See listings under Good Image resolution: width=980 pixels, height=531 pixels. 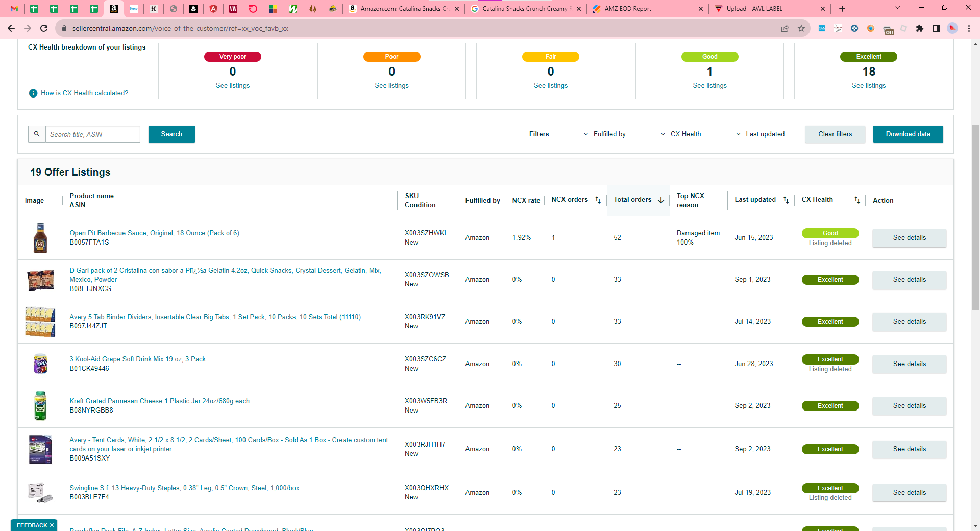point(709,85)
